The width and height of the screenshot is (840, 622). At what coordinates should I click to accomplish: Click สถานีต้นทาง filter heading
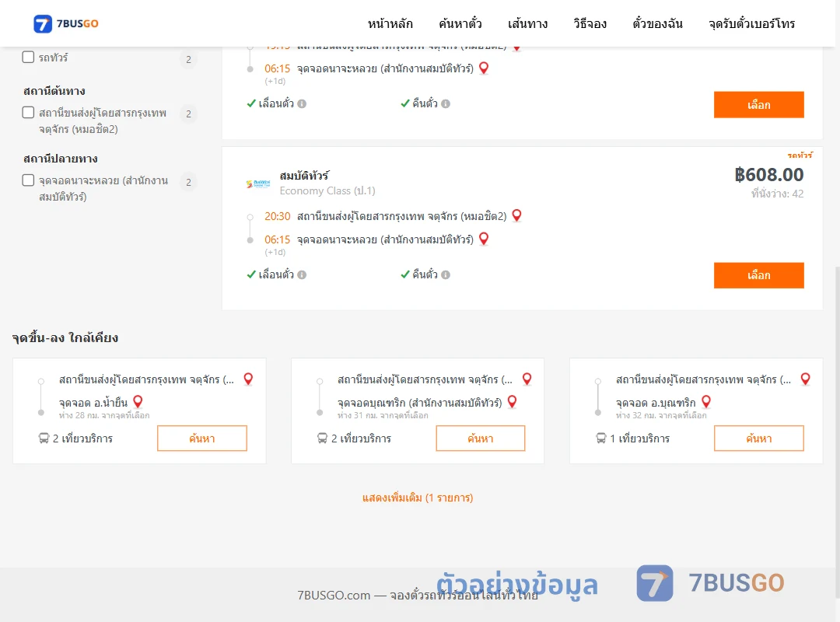coord(54,91)
